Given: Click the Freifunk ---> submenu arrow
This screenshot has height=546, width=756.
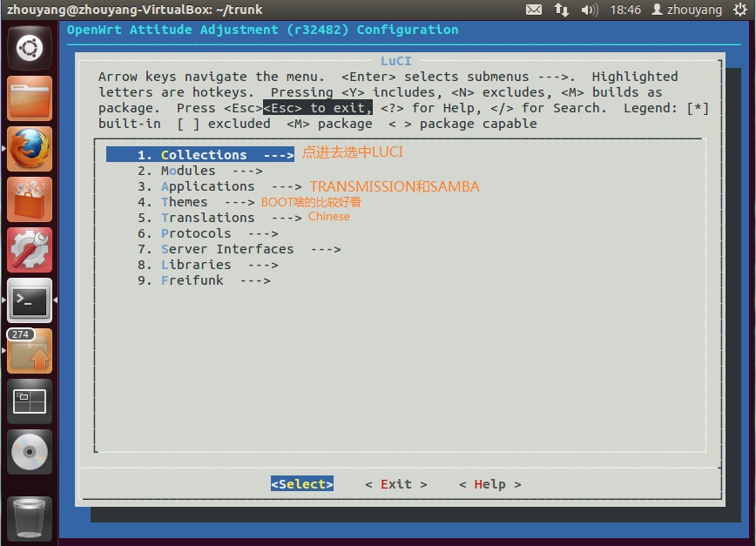Looking at the screenshot, I should tap(255, 281).
